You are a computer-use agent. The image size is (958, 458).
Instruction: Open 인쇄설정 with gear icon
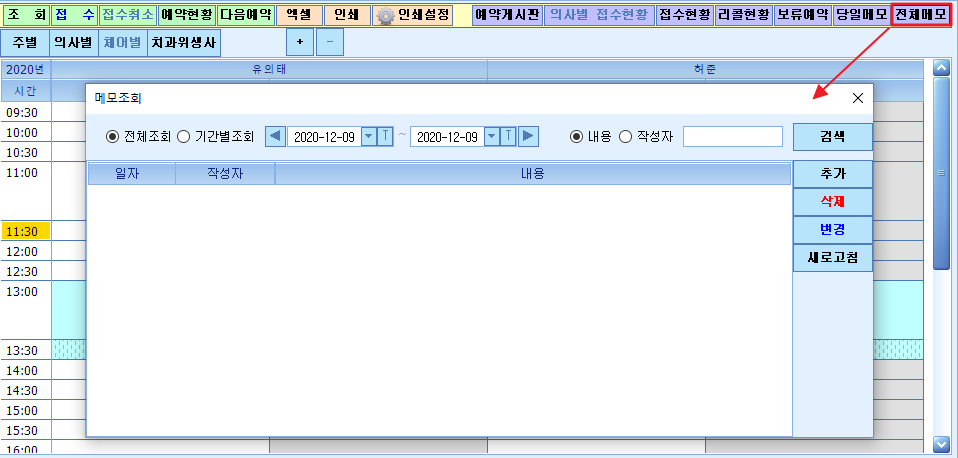413,15
